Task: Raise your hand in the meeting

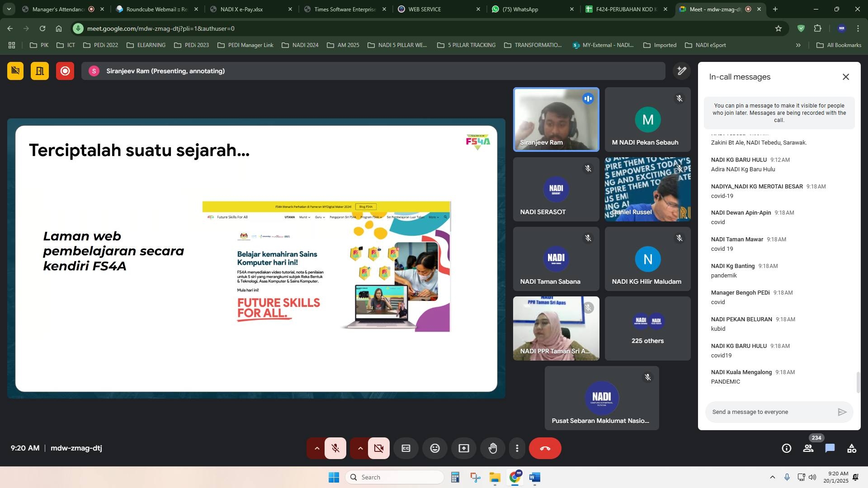Action: click(x=493, y=448)
